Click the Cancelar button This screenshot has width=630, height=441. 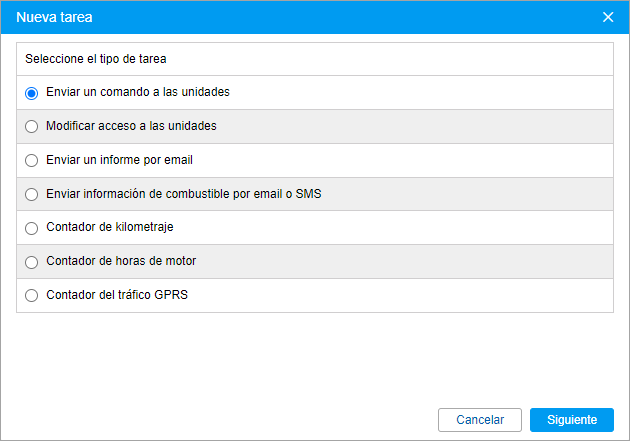(x=480, y=420)
